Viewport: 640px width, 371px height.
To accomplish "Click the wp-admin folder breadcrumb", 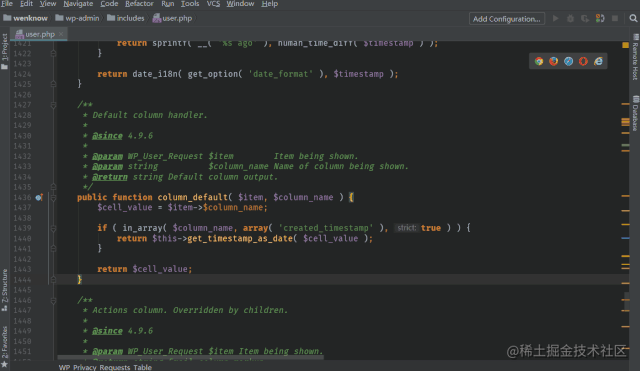I will point(77,18).
